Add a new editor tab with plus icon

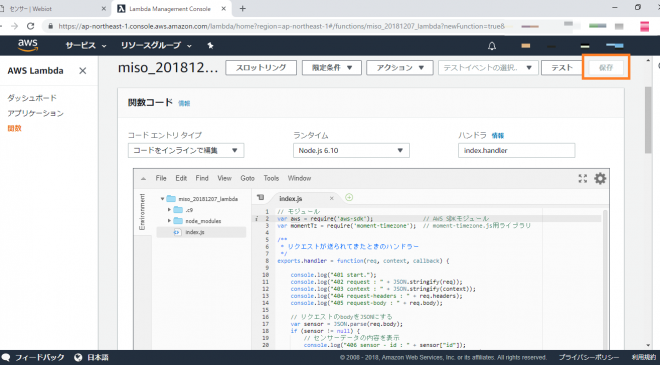tap(349, 197)
